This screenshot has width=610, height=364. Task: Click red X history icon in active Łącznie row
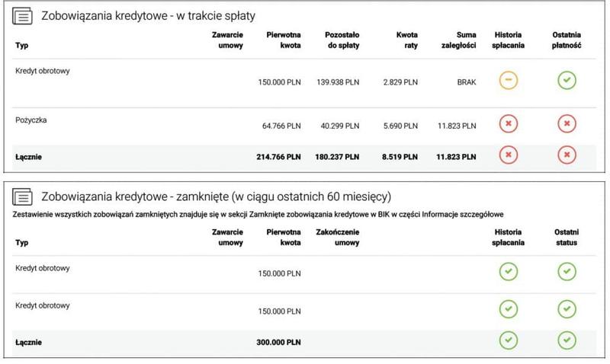(508, 155)
